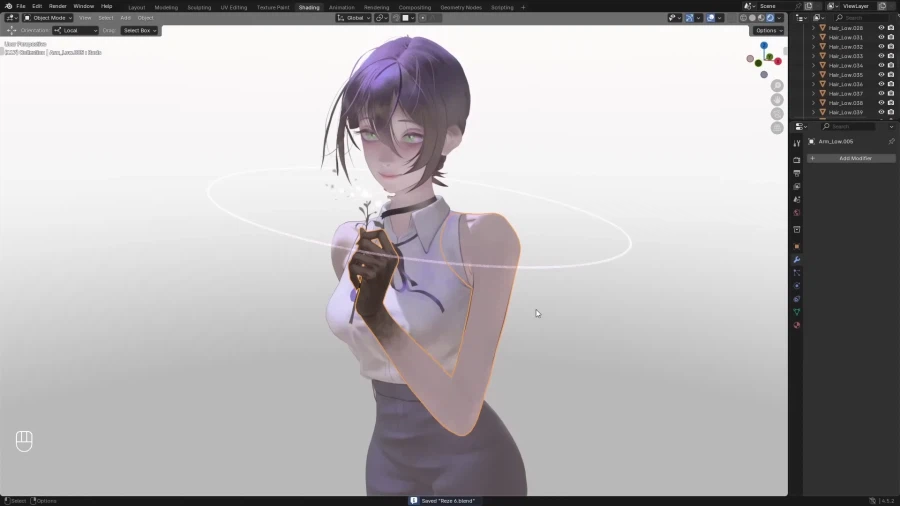
Task: Open the pivot point dropdown
Action: [382, 18]
